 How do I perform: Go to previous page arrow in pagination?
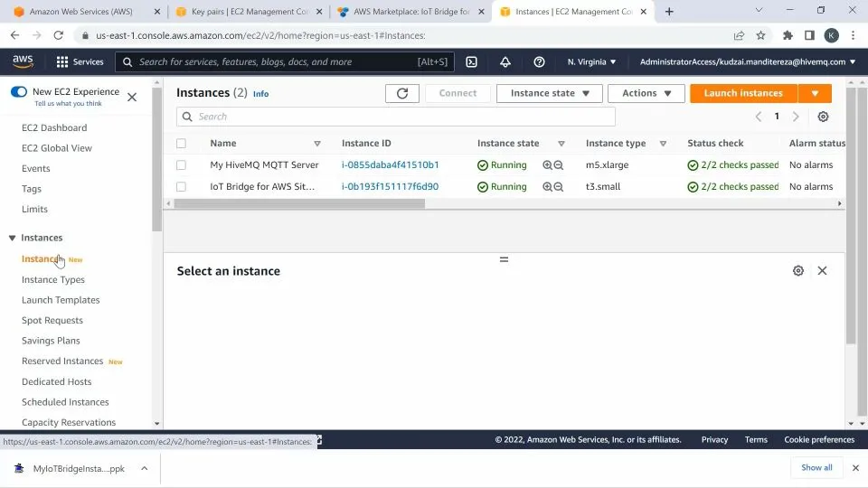point(759,117)
